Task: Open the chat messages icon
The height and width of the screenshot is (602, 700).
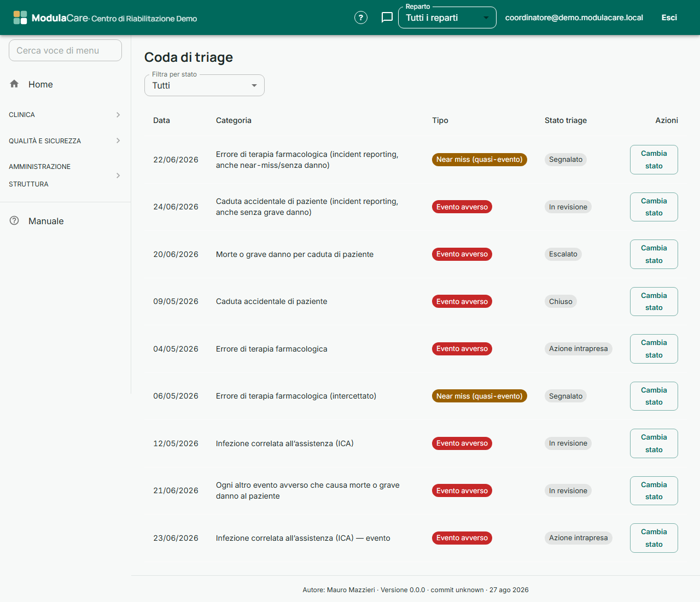Action: pos(387,17)
